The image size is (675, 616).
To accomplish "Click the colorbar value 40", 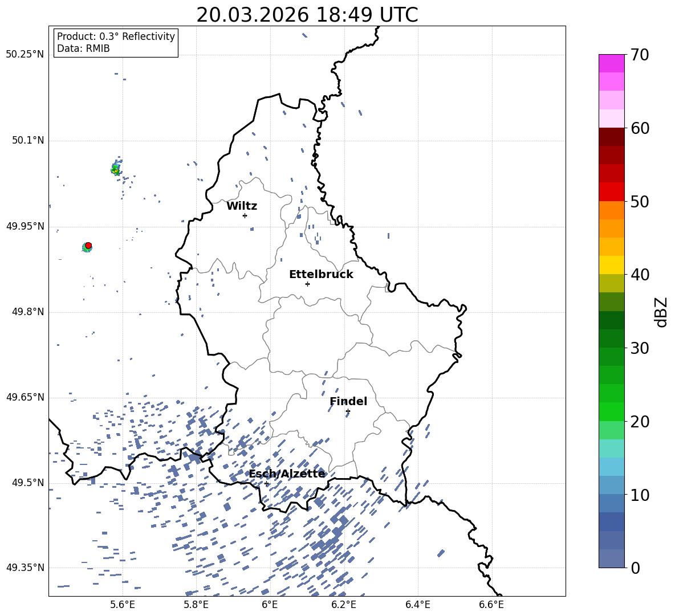I will (x=640, y=275).
